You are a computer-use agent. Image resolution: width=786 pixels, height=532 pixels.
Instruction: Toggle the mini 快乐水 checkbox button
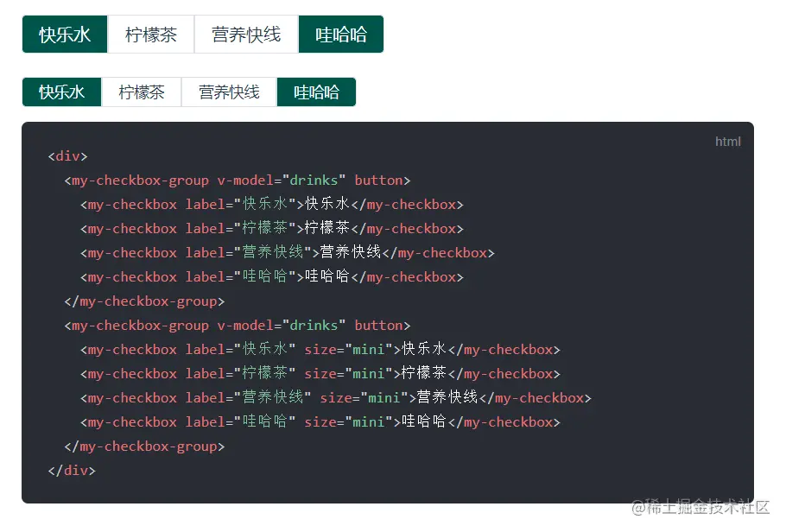61,92
